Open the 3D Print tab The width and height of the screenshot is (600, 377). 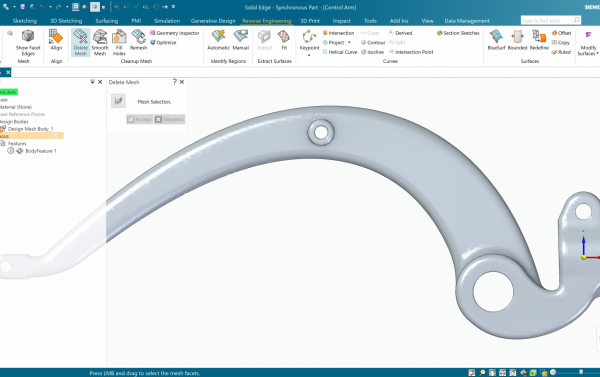310,21
